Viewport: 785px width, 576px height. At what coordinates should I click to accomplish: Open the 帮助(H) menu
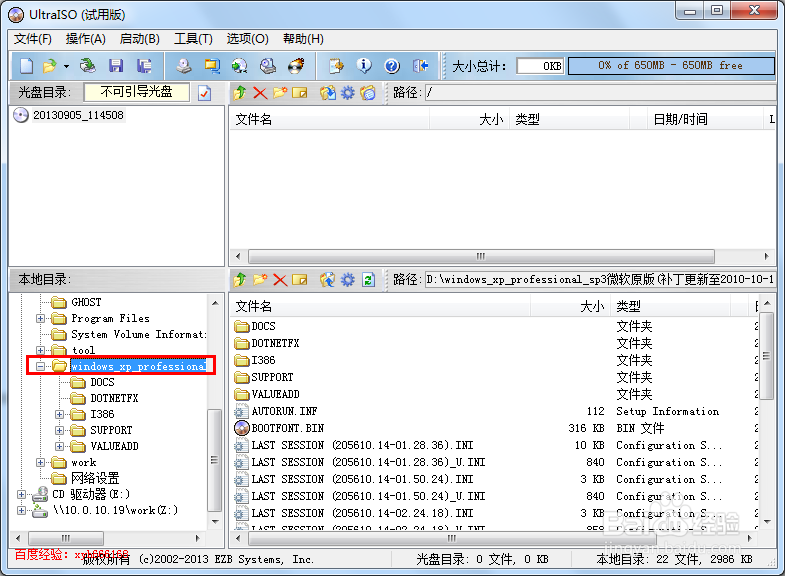(303, 39)
